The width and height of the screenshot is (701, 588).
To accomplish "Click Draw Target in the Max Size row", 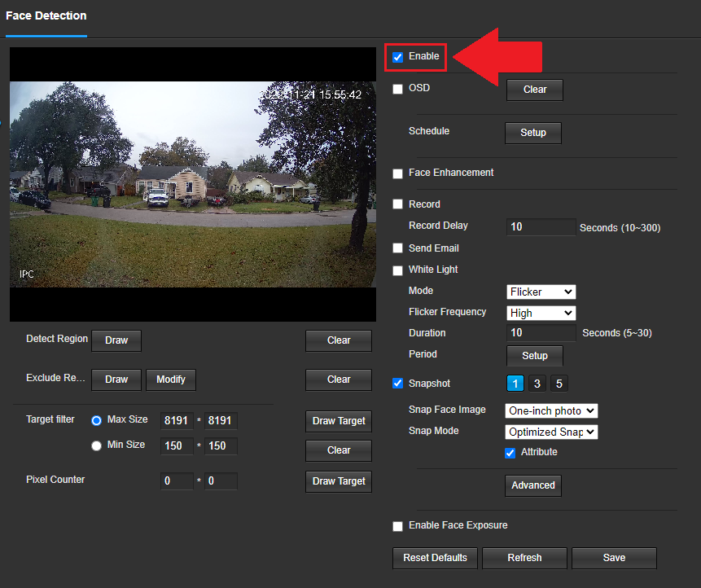I will click(x=339, y=421).
